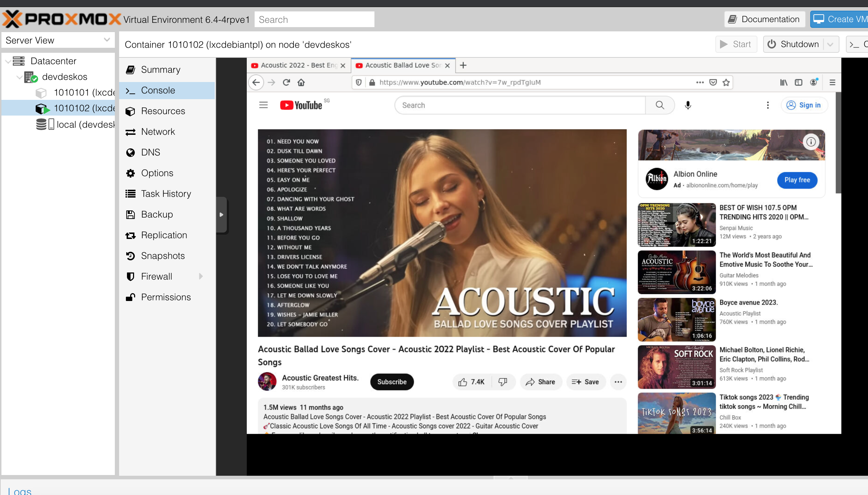Click the Documentation button
This screenshot has width=868, height=495.
764,19
